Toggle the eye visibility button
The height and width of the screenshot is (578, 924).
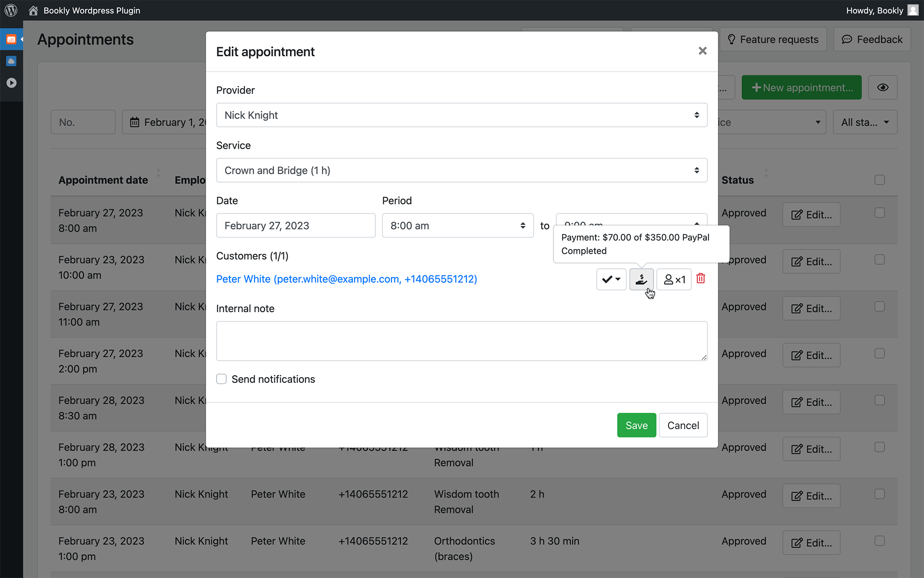click(882, 88)
